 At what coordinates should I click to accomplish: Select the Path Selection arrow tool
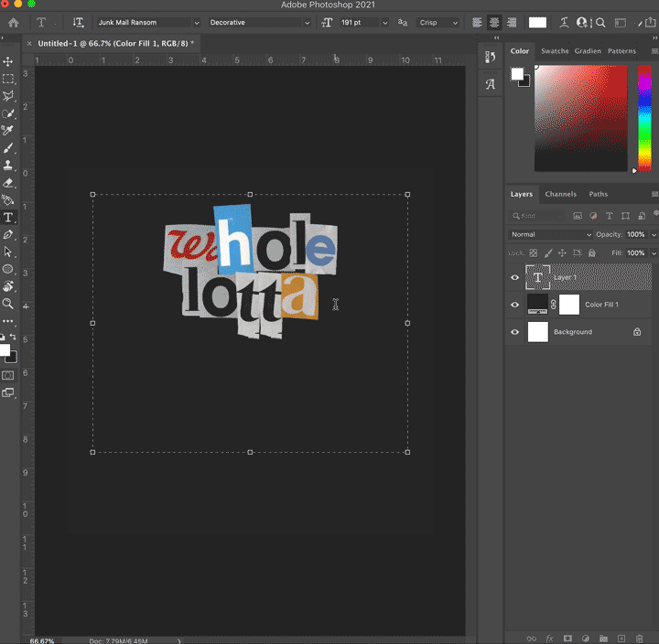(8, 252)
